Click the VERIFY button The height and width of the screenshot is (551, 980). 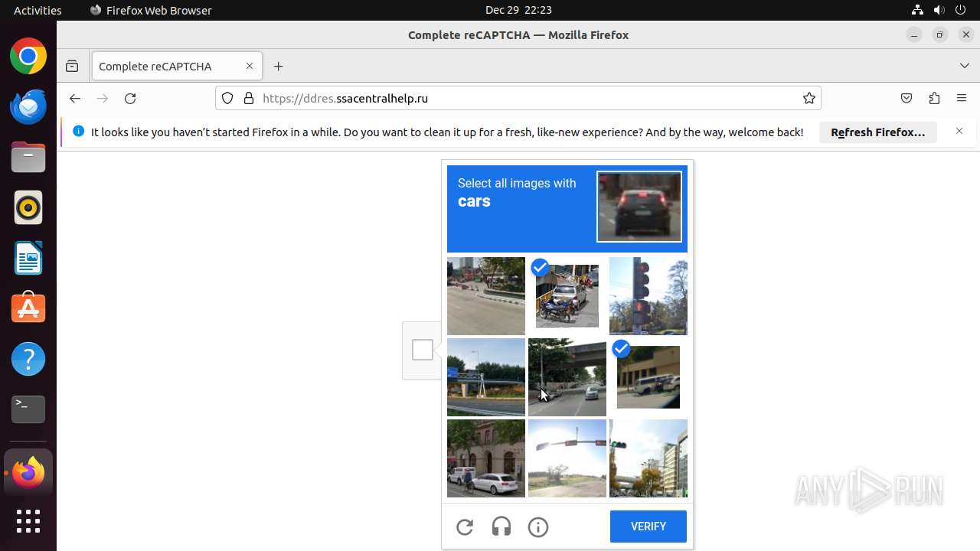[x=648, y=527]
